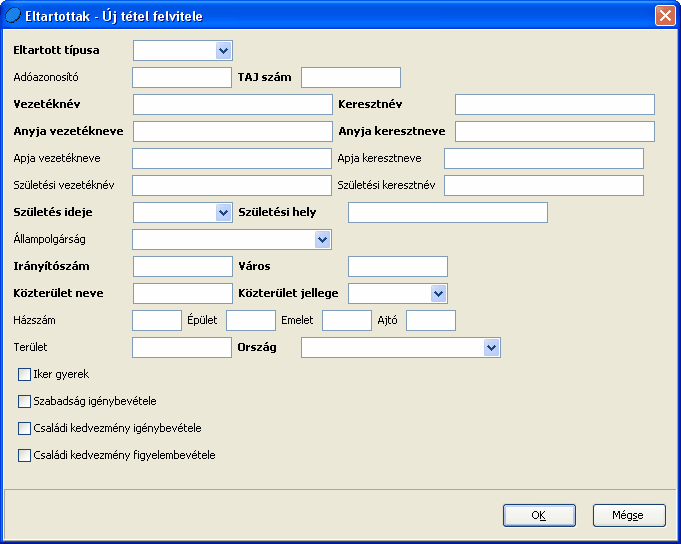This screenshot has width=681, height=544.
Task: Open the Közterület jellege dropdown
Action: (x=438, y=293)
